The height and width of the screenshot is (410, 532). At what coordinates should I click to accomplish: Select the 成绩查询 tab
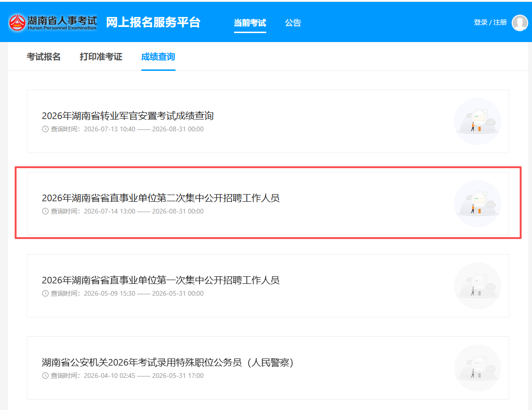(x=158, y=57)
